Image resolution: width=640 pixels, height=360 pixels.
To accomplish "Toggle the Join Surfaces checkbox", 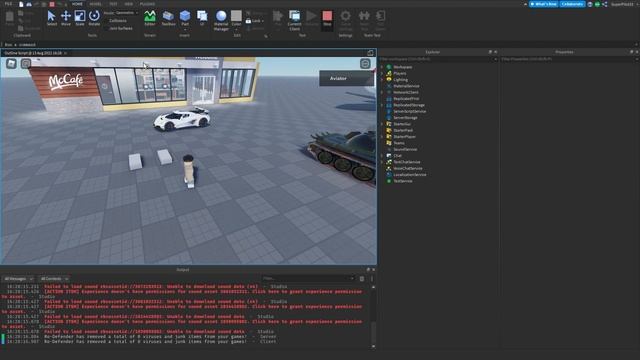I will pos(107,29).
